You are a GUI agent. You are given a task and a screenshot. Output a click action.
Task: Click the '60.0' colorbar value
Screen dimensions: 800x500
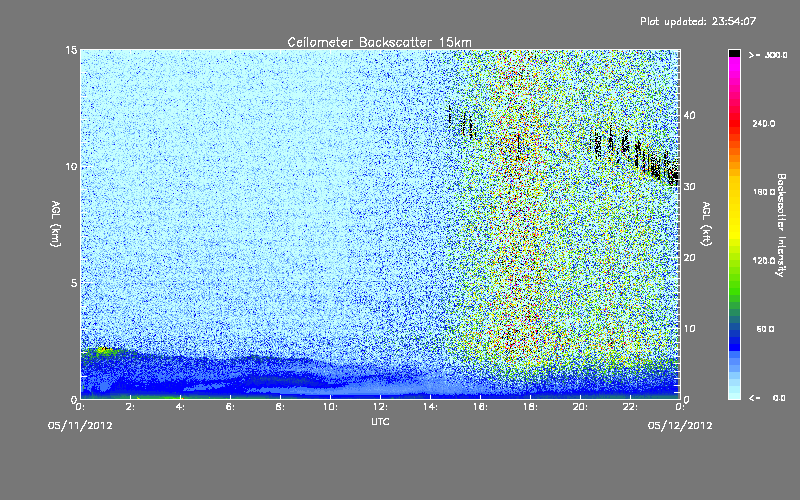765,330
